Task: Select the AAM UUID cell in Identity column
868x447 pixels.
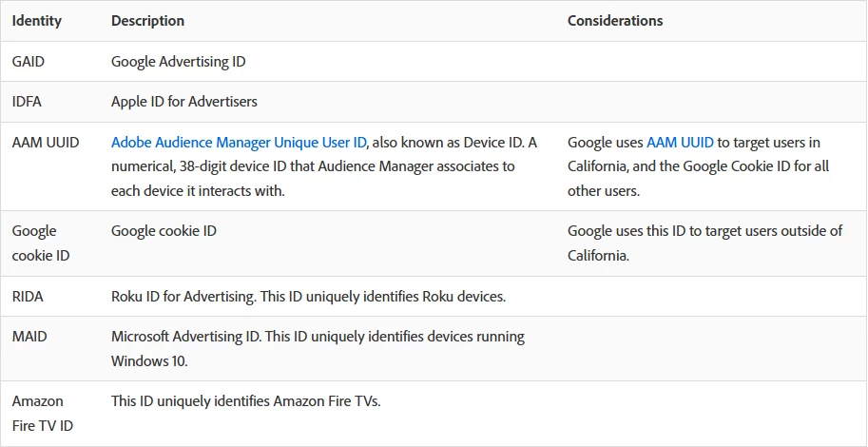Action: point(46,143)
